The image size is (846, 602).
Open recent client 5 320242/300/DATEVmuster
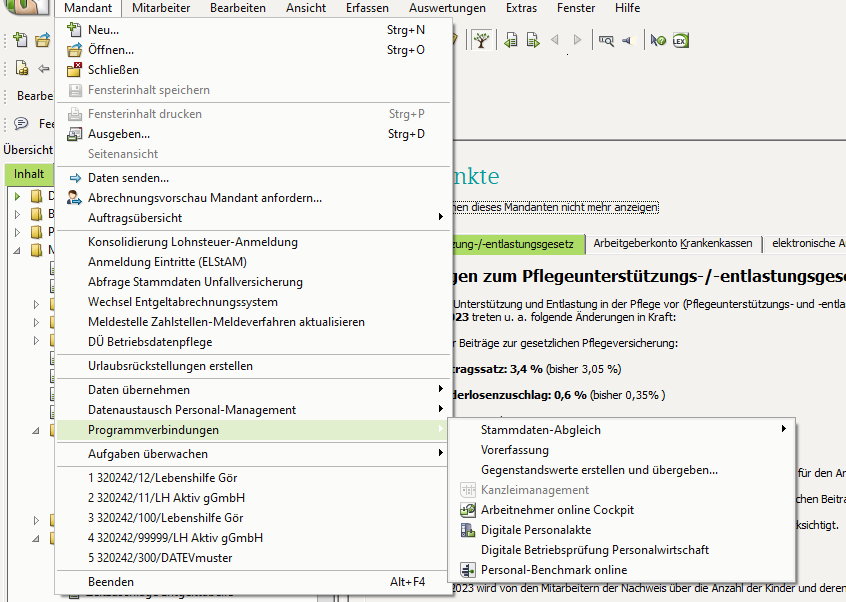[x=254, y=557]
